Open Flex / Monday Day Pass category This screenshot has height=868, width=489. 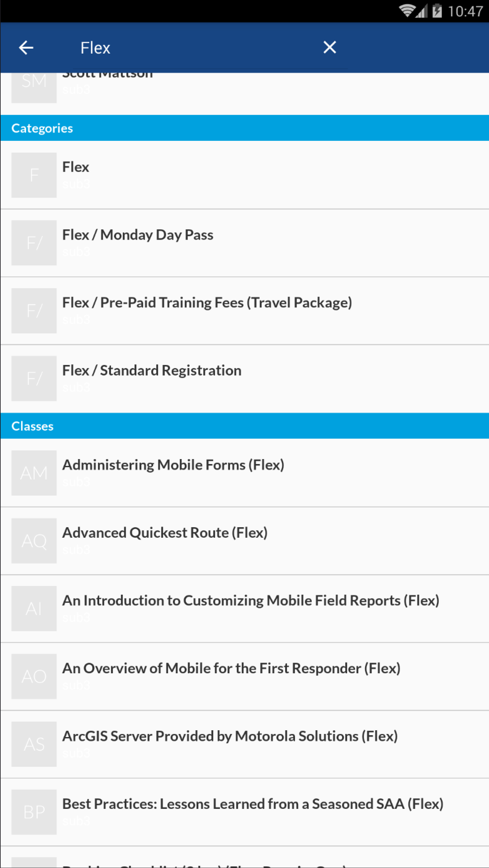point(244,243)
